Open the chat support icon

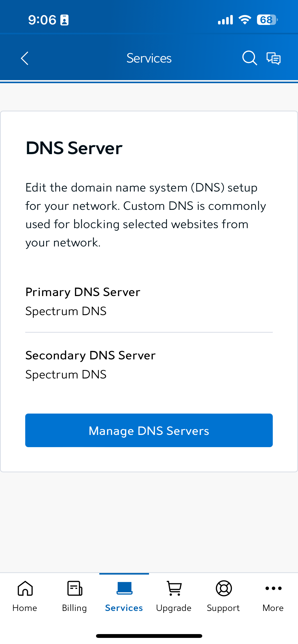(x=274, y=58)
